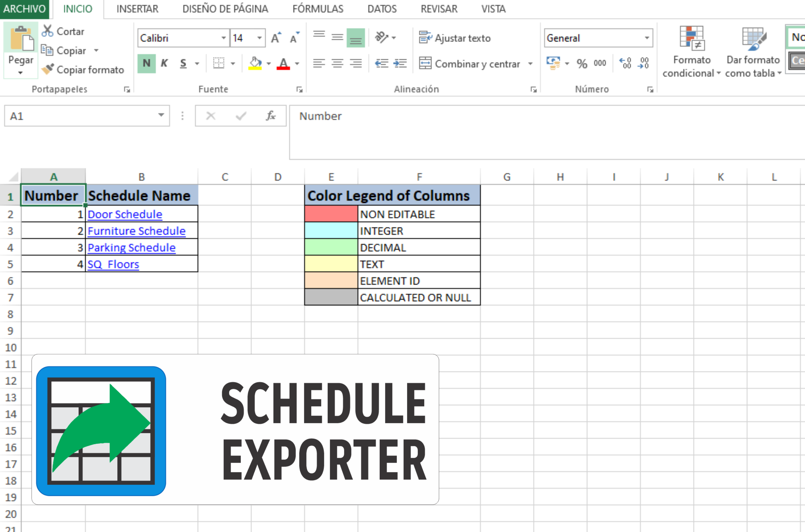Screen dimensions: 805x532
Task: Follow the Parking Schedule link
Action: [x=131, y=247]
